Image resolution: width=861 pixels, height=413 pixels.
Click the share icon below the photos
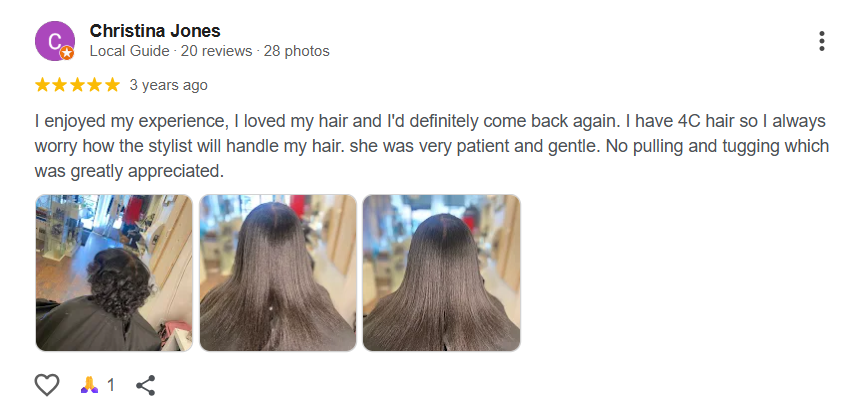pos(146,385)
